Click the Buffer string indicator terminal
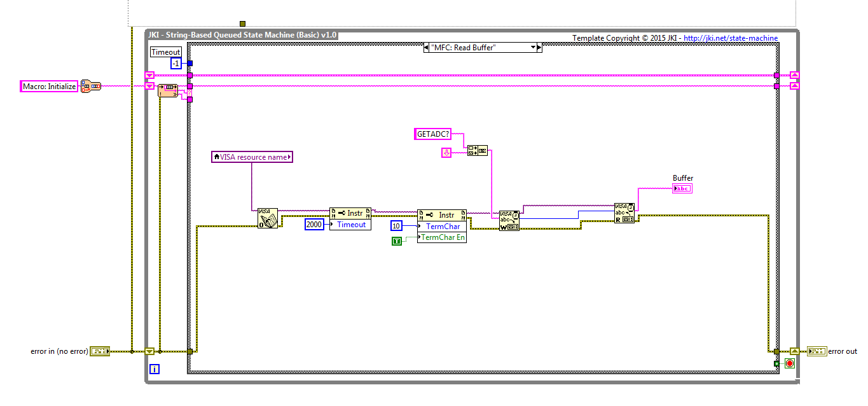This screenshot has height=406, width=868. (682, 188)
